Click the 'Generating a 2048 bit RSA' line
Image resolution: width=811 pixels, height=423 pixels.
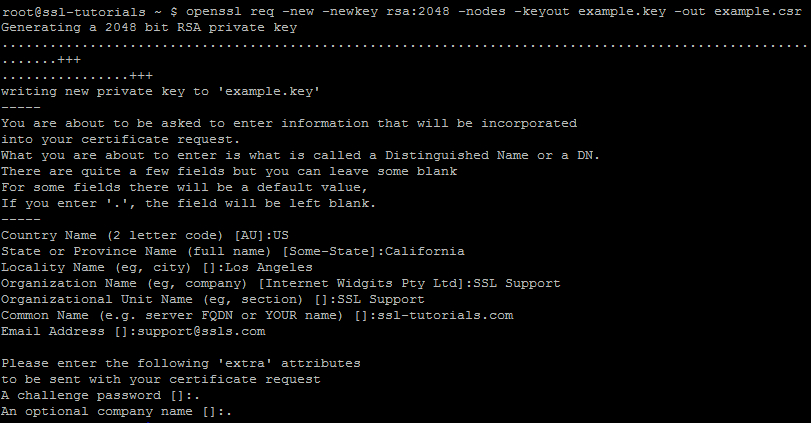coord(149,27)
